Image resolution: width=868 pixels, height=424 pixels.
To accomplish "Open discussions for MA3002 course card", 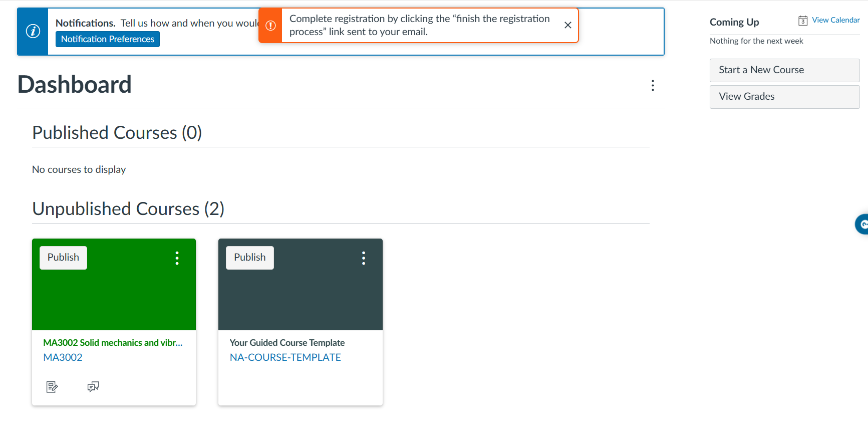I will tap(93, 386).
